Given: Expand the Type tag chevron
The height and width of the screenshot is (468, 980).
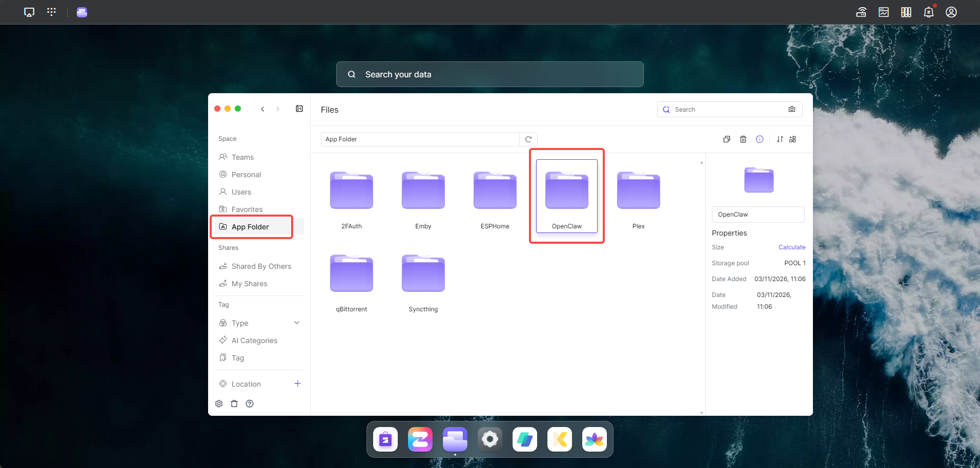Looking at the screenshot, I should (x=297, y=323).
